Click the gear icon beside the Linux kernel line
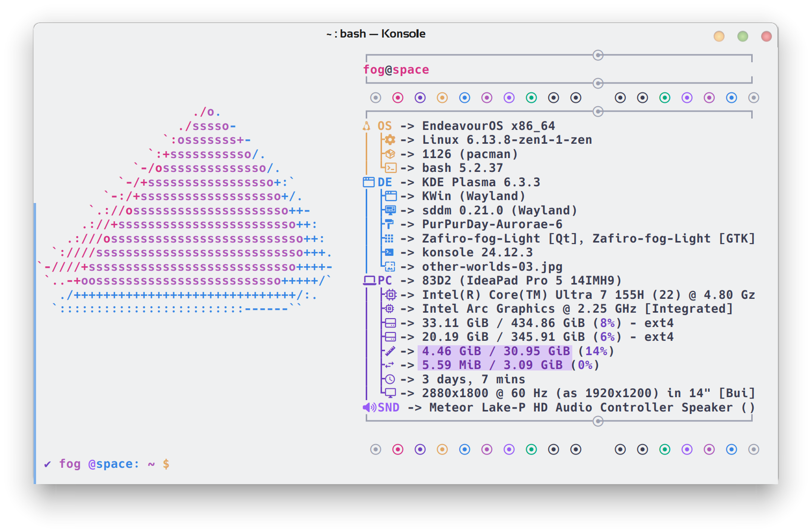The height and width of the screenshot is (532, 811). pyautogui.click(x=390, y=140)
